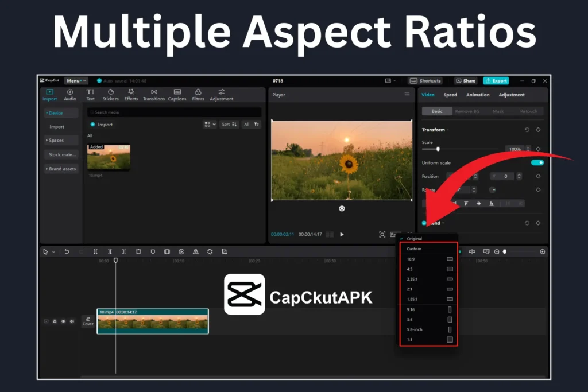Screen dimensions: 588x392
Task: Toggle the Uniform scale switch
Action: pos(537,163)
